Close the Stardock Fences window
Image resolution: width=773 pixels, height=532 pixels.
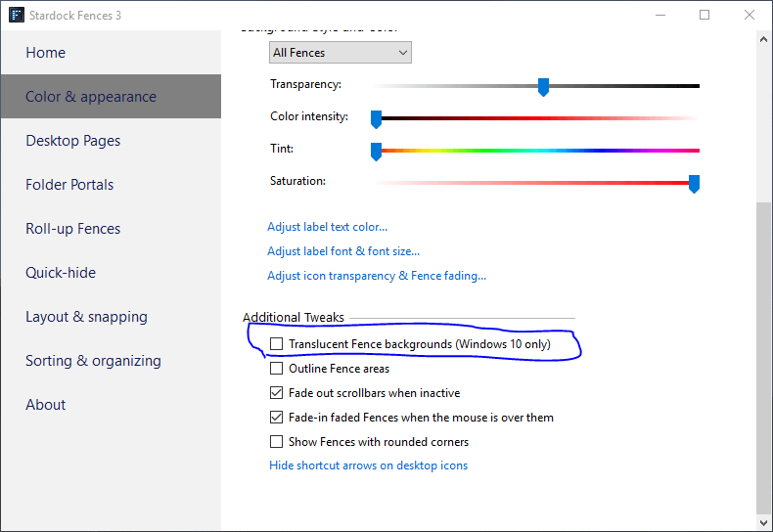(x=750, y=16)
